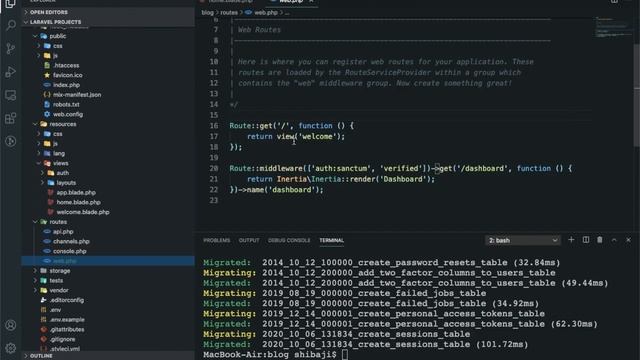640x360 pixels.
Task: Open welcome.blade.php file
Action: pyautogui.click(x=82, y=212)
